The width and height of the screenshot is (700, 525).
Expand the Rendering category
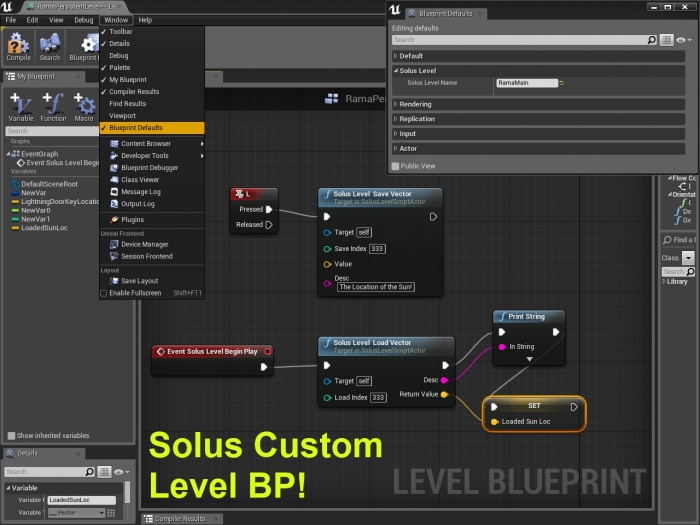point(396,104)
